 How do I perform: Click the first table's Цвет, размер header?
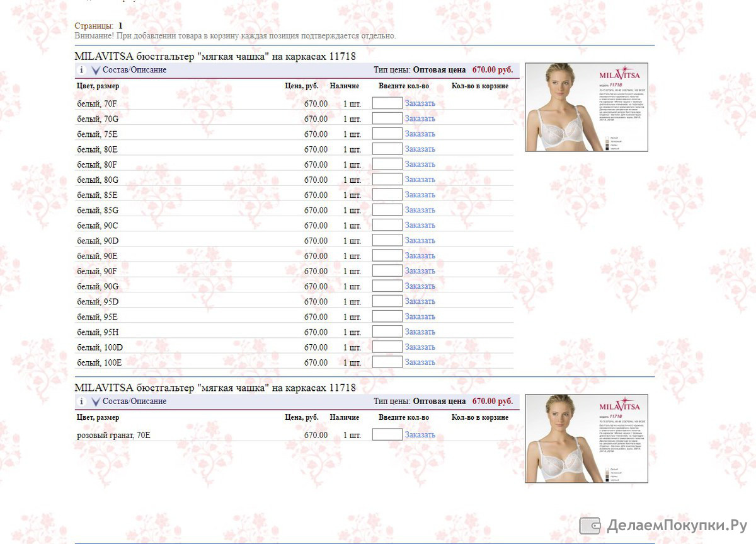[98, 86]
